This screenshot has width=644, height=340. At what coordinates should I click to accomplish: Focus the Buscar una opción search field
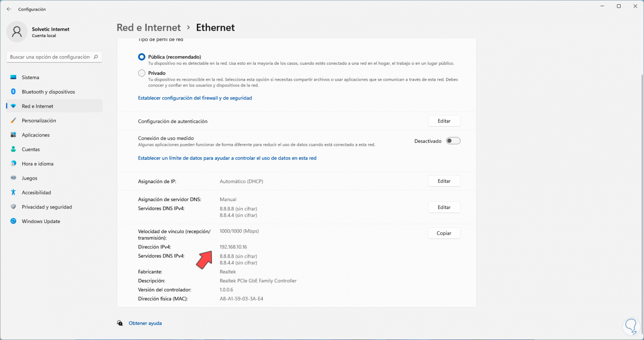[50, 57]
